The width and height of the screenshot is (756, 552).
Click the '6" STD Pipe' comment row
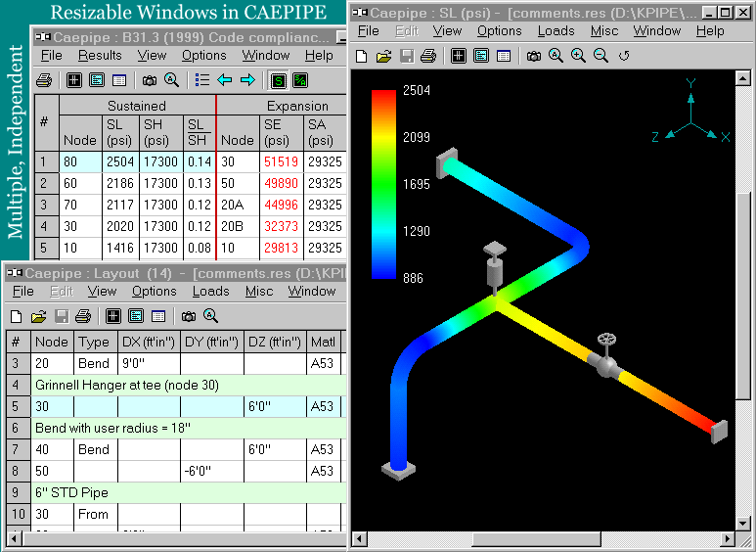click(x=189, y=492)
